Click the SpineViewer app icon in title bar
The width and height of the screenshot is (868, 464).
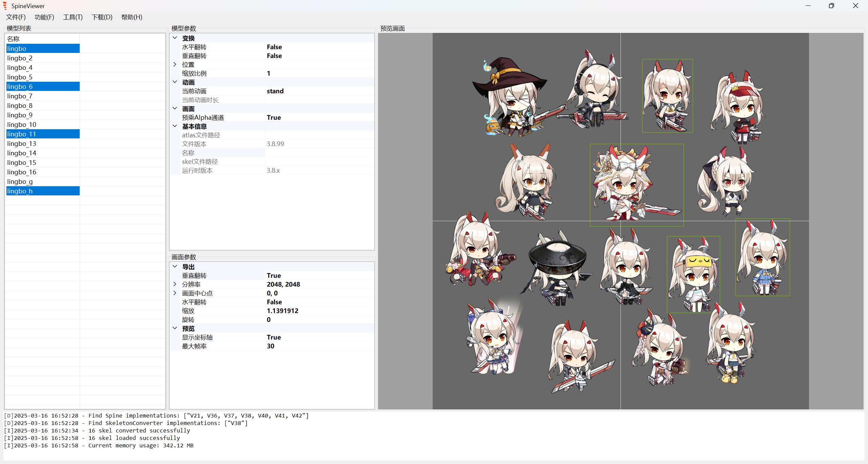pos(5,6)
